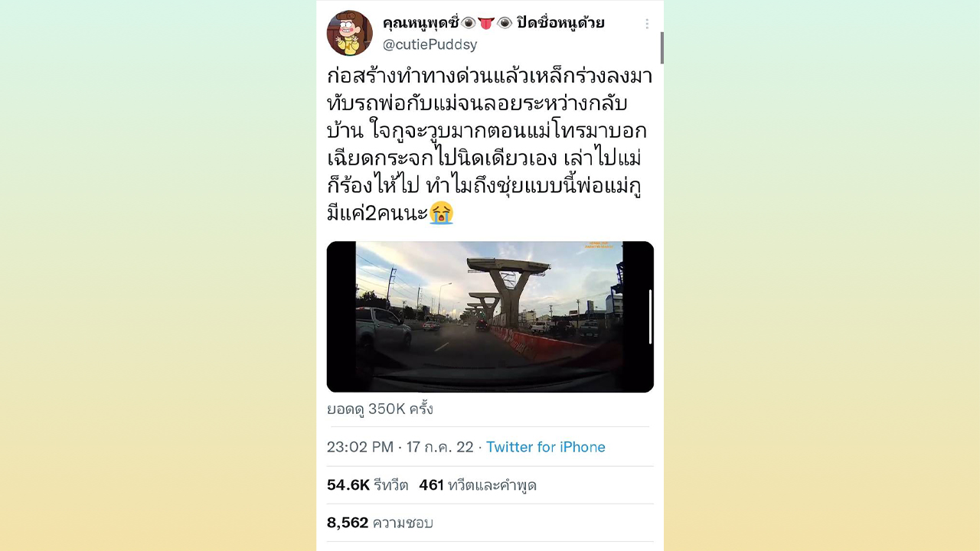Click the first eye emoji in name

coord(469,23)
